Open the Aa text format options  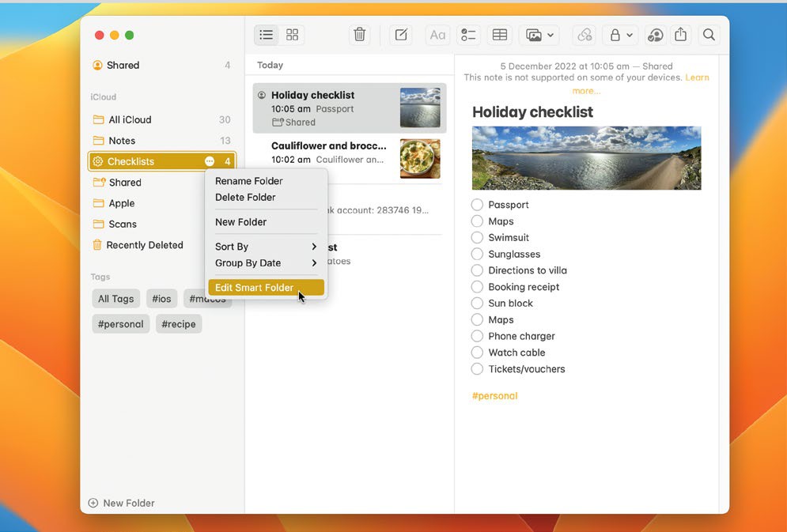[437, 35]
